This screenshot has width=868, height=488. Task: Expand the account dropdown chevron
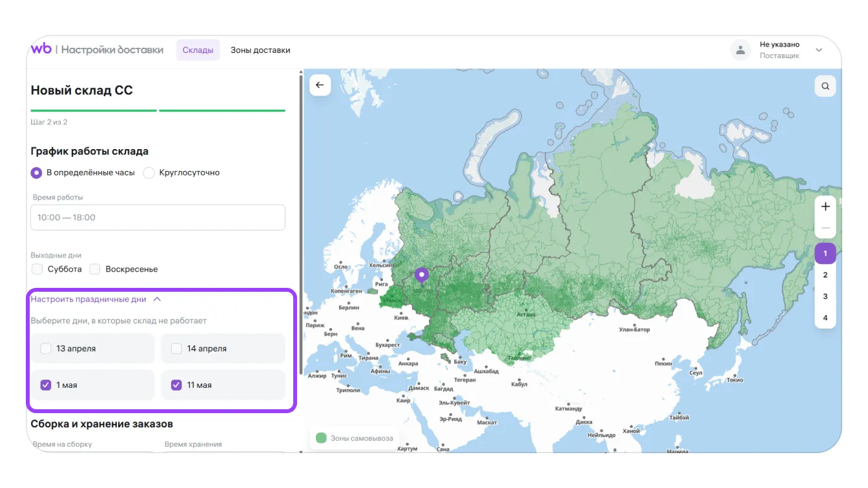[x=819, y=50]
